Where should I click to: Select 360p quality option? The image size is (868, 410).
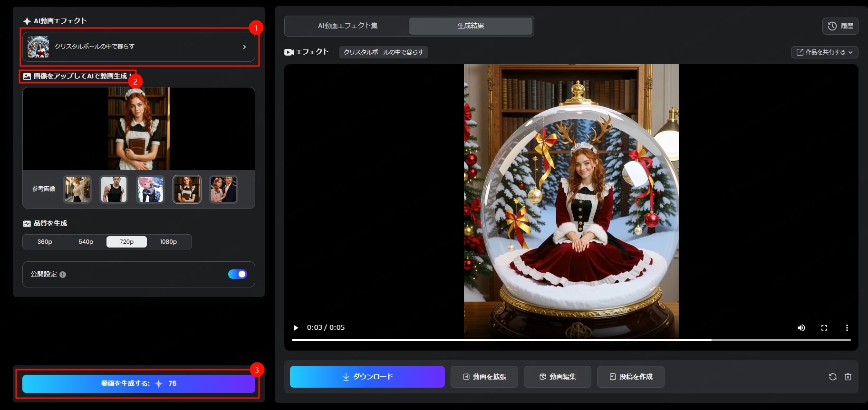tap(45, 242)
